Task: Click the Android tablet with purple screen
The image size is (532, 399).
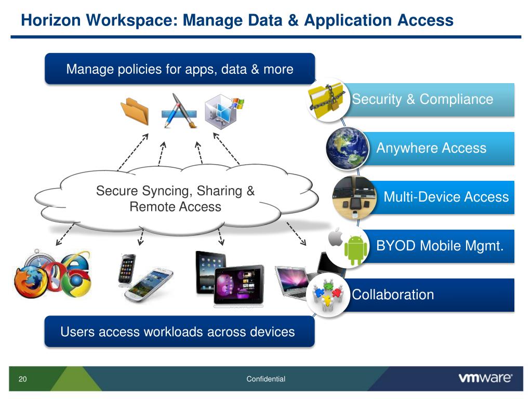Action: click(239, 285)
